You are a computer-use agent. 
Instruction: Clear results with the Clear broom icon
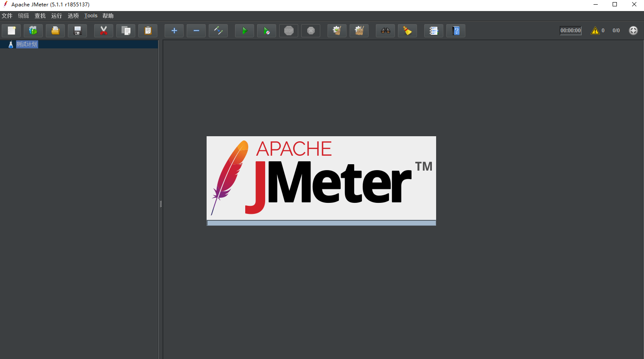coord(337,31)
